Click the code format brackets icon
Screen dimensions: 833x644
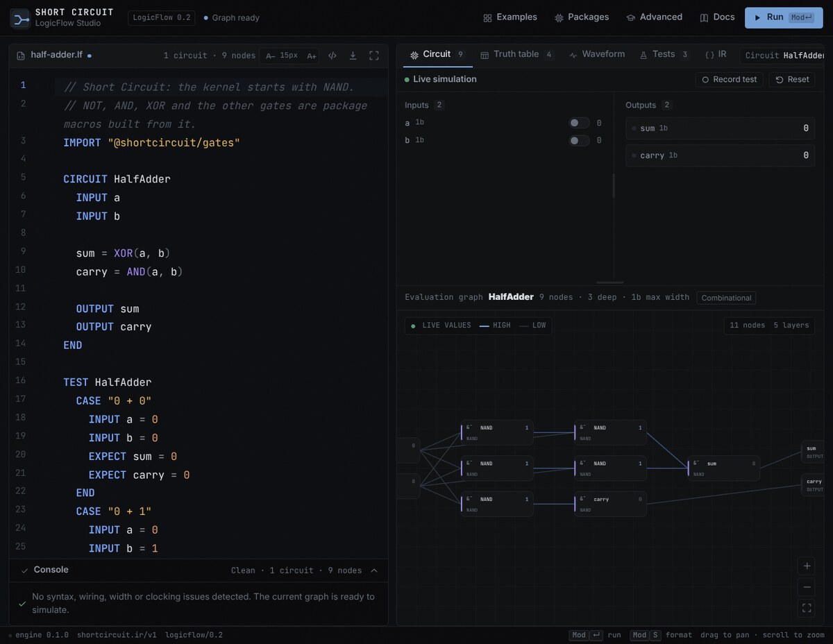click(x=333, y=56)
